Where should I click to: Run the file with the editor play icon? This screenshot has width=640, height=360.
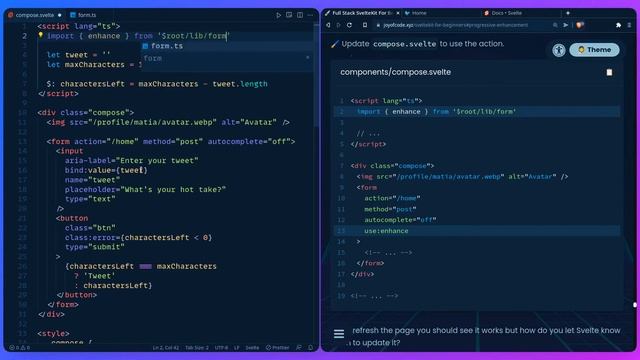pos(278,15)
